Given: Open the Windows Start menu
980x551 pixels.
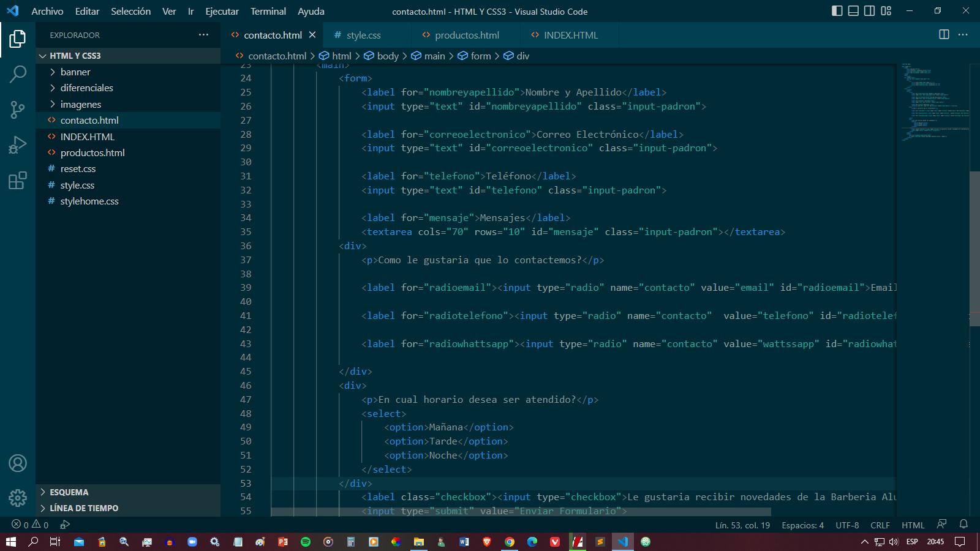Looking at the screenshot, I should [x=10, y=542].
